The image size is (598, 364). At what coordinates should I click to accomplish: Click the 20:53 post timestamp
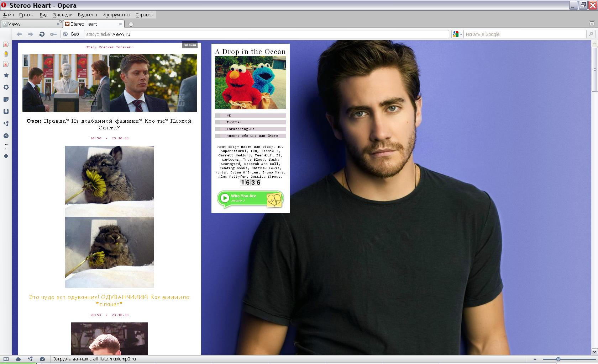click(x=96, y=315)
